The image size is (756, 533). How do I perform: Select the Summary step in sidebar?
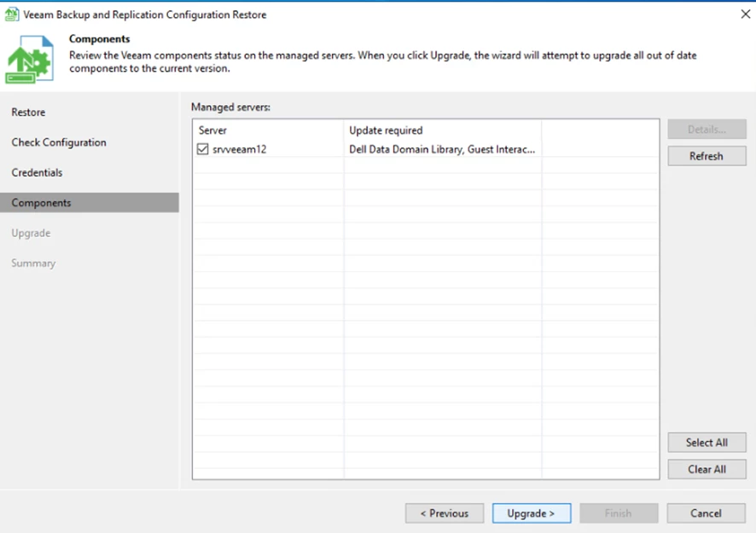click(x=33, y=264)
